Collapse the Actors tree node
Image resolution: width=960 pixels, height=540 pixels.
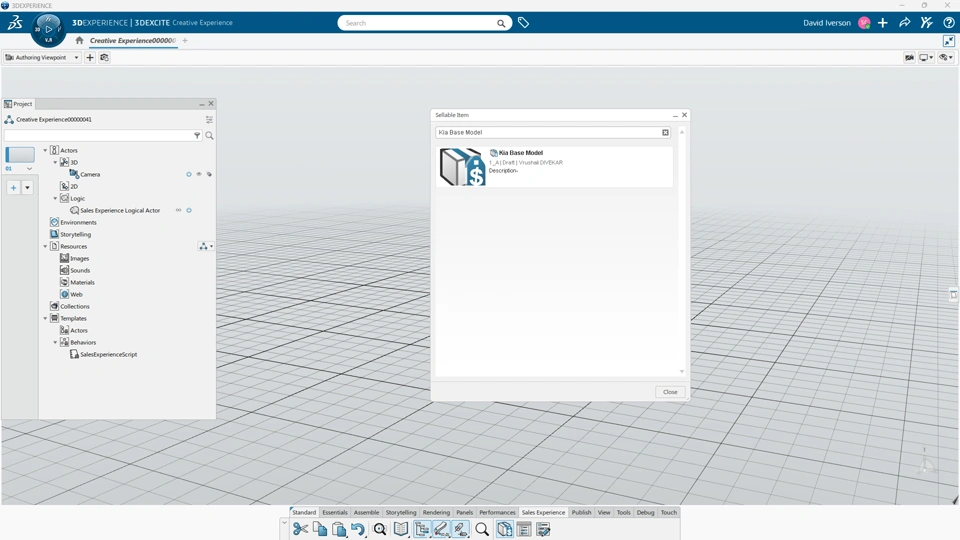45,150
